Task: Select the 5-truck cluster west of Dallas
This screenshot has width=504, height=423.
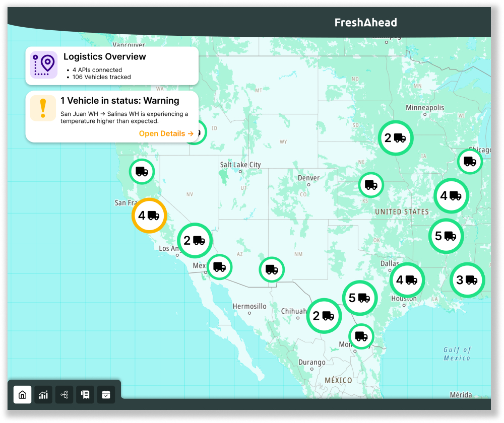Action: click(x=360, y=298)
